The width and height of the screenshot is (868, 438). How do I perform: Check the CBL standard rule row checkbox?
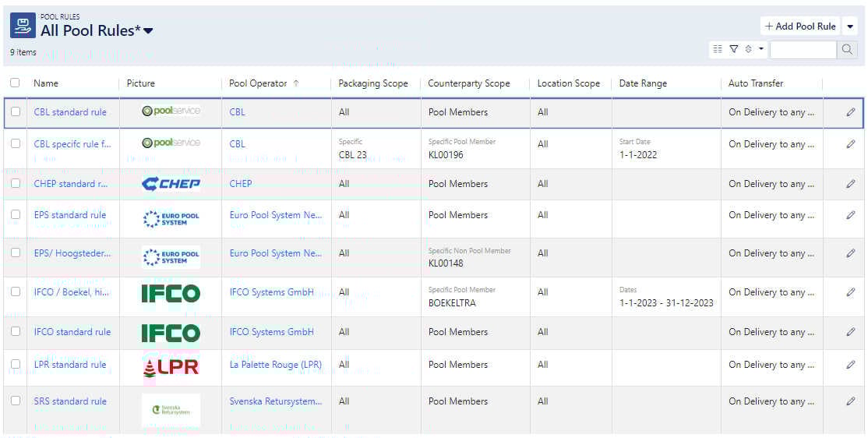click(x=16, y=112)
